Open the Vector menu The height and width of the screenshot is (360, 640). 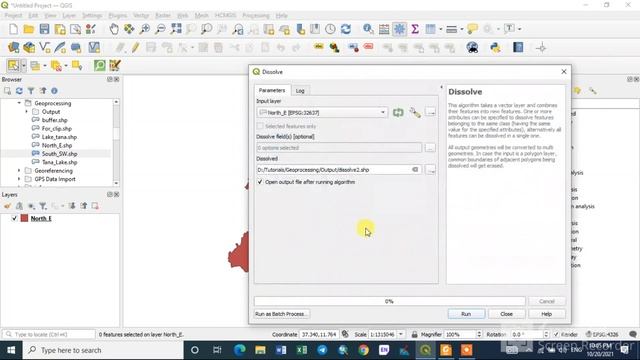coord(141,16)
